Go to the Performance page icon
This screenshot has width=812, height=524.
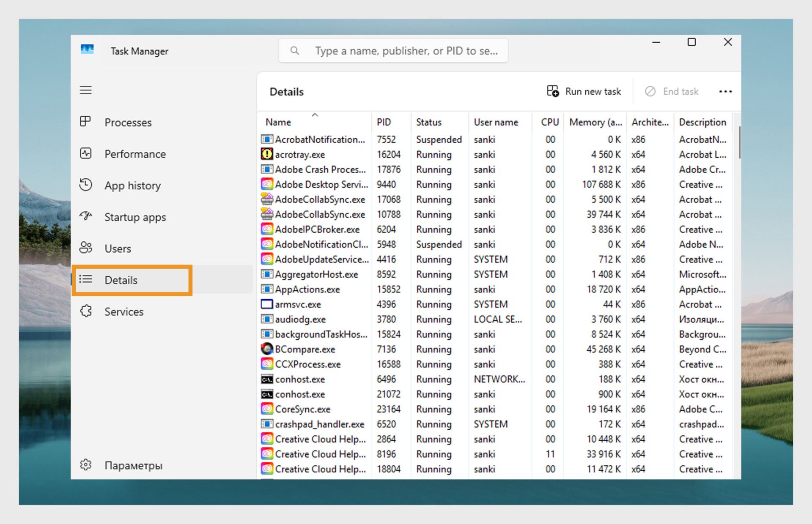tap(85, 153)
